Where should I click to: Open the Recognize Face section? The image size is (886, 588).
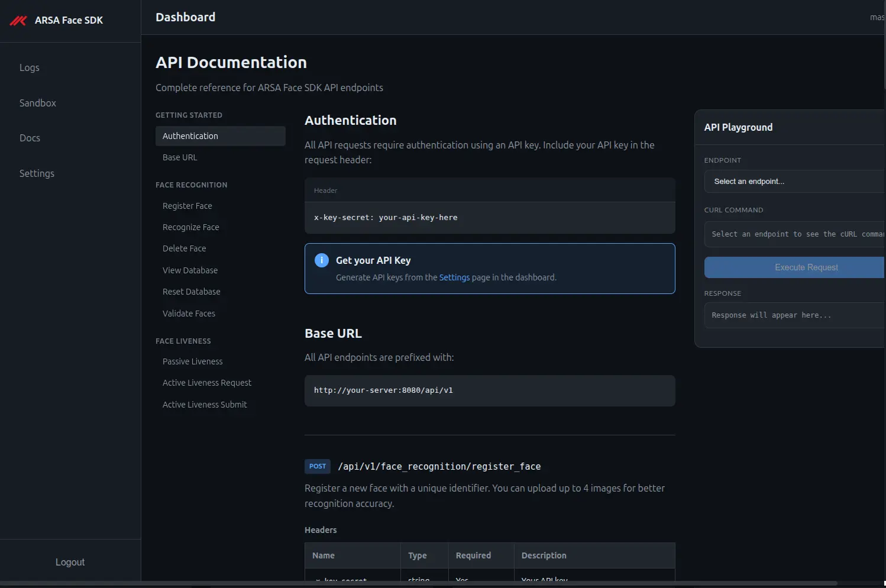[190, 227]
